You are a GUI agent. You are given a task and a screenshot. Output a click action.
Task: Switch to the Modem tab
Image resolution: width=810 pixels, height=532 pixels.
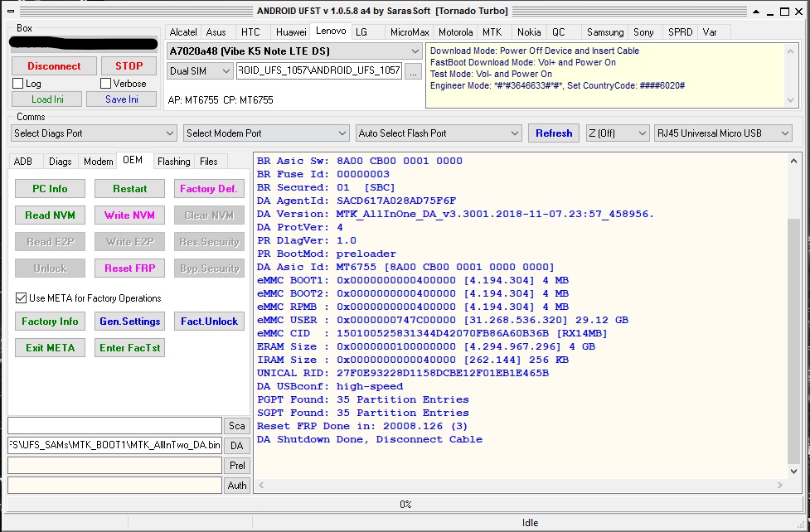click(x=98, y=161)
